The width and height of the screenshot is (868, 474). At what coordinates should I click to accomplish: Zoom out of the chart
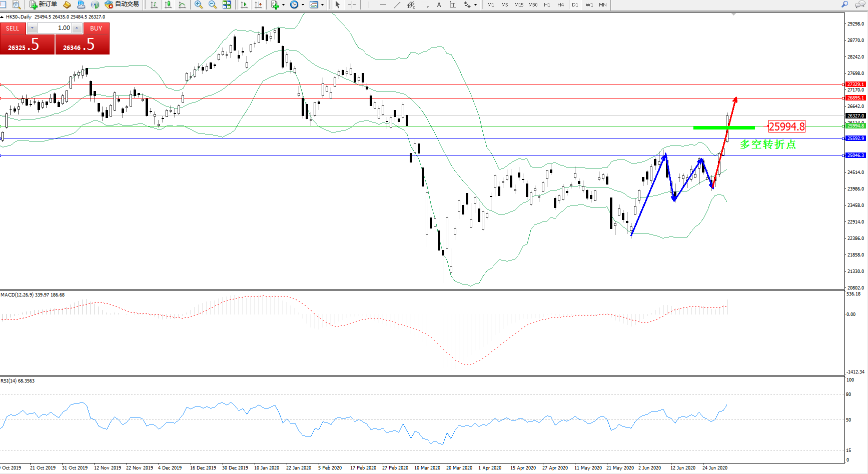pyautogui.click(x=212, y=4)
